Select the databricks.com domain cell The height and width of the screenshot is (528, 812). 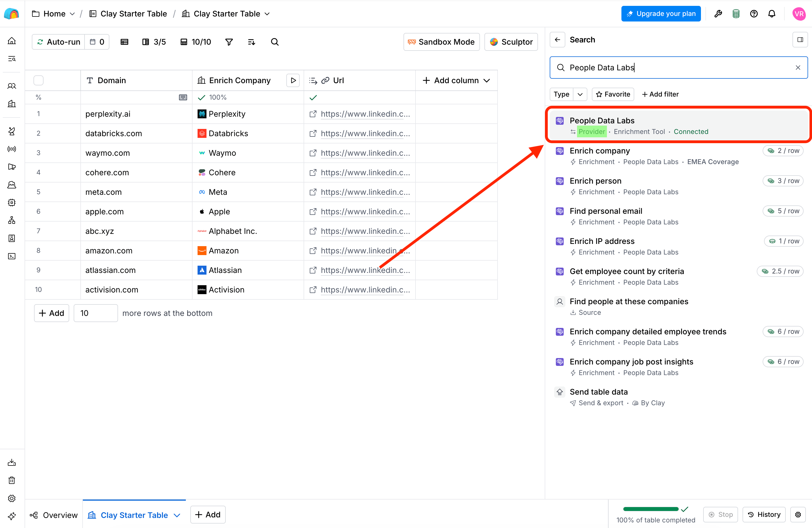point(136,133)
